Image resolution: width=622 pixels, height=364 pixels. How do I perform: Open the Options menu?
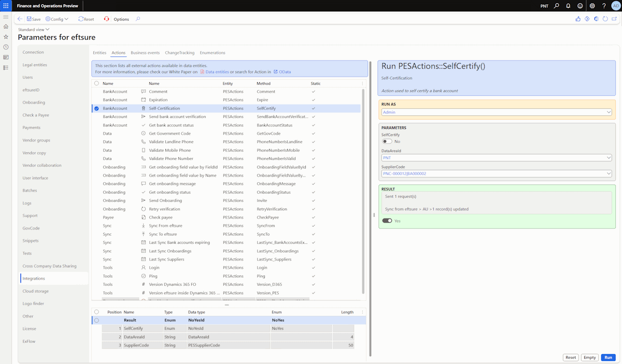pyautogui.click(x=121, y=19)
